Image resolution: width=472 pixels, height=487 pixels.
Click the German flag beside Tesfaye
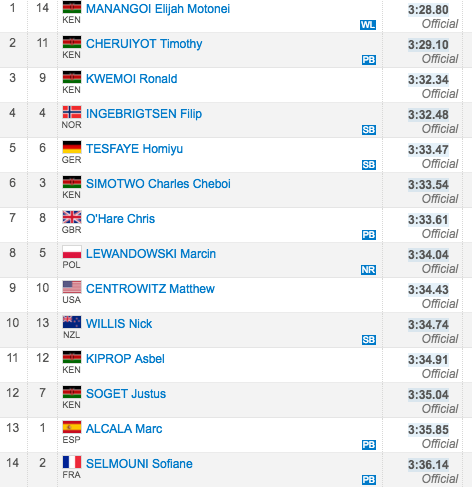[72, 147]
